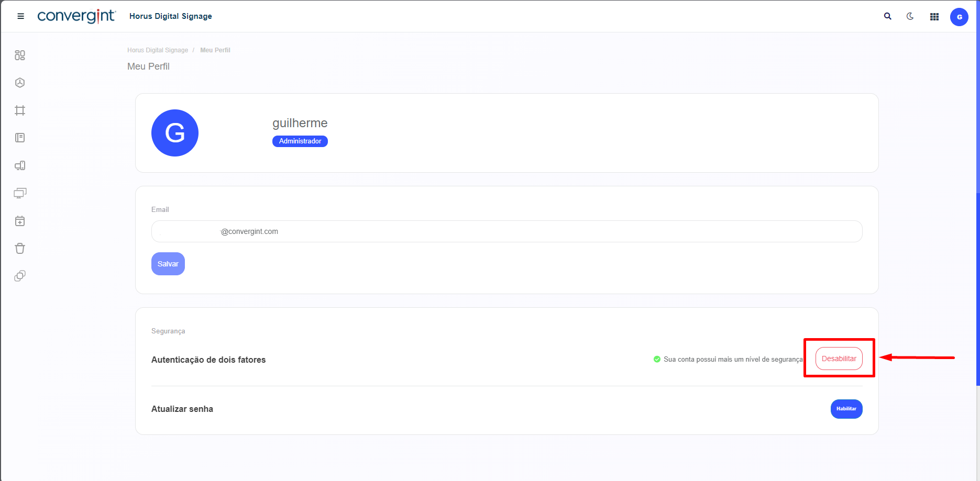Click the hexagon cube sidebar icon
Viewport: 980px width, 481px height.
click(20, 83)
